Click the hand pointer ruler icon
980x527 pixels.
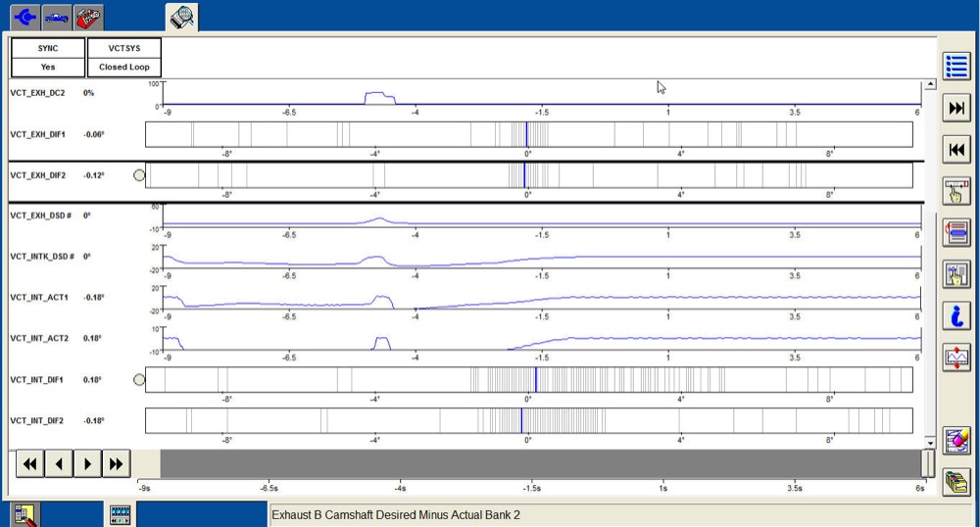[x=955, y=191]
